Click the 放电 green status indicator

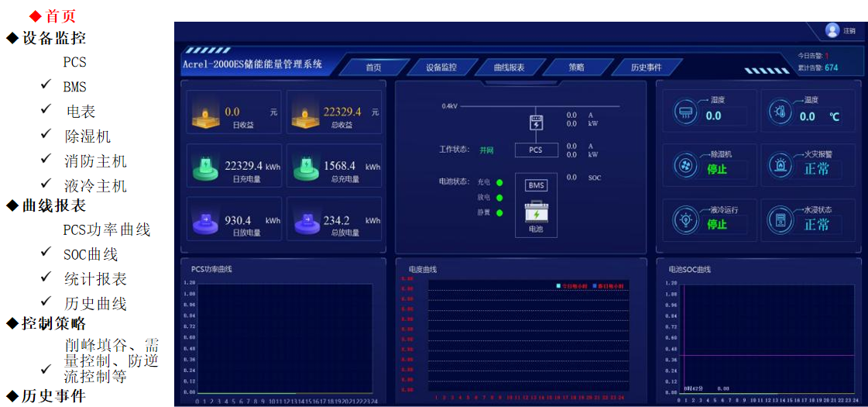499,198
